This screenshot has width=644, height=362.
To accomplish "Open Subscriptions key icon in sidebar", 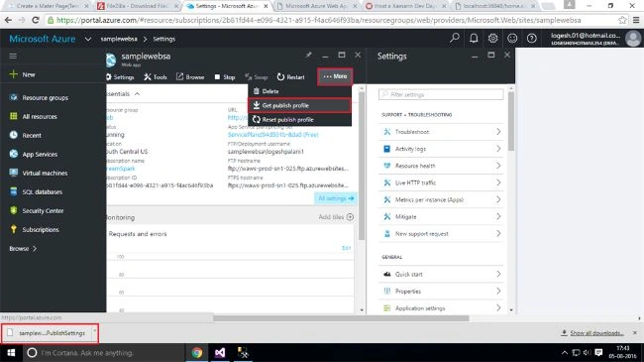I will 14,229.
